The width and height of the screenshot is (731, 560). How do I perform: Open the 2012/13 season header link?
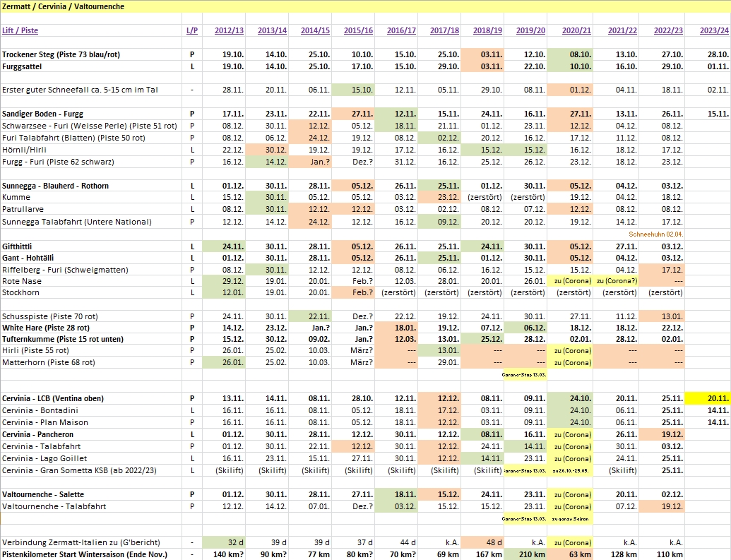click(229, 30)
